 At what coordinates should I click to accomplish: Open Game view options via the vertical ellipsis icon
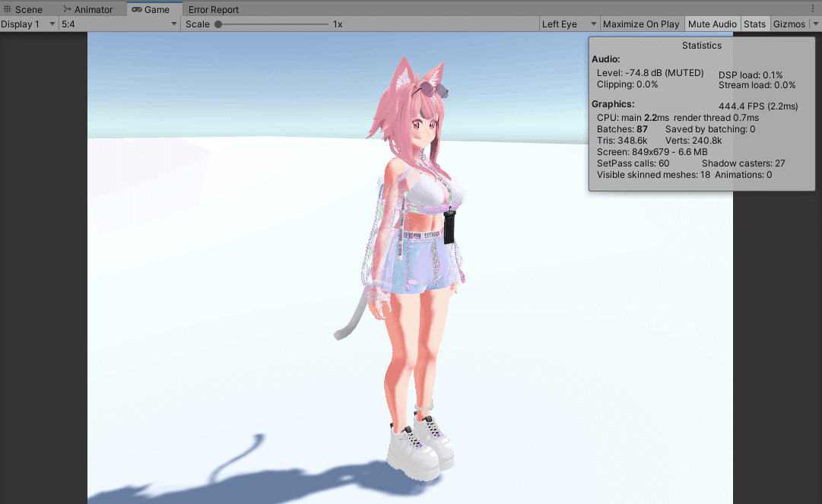click(x=814, y=7)
